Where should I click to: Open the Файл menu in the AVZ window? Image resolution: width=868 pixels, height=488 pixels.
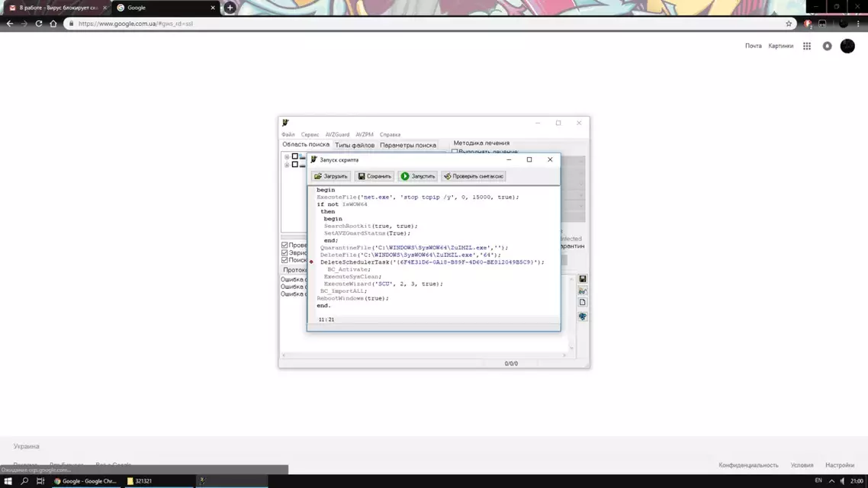point(288,134)
